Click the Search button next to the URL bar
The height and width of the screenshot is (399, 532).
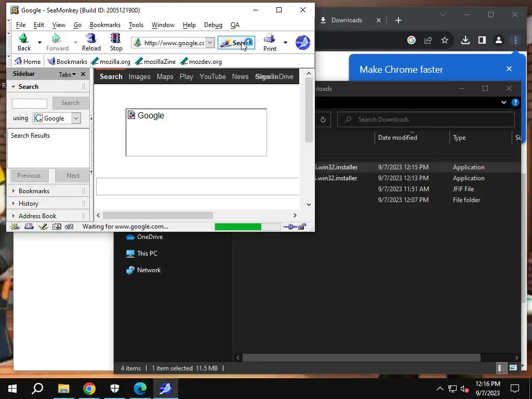(x=236, y=43)
